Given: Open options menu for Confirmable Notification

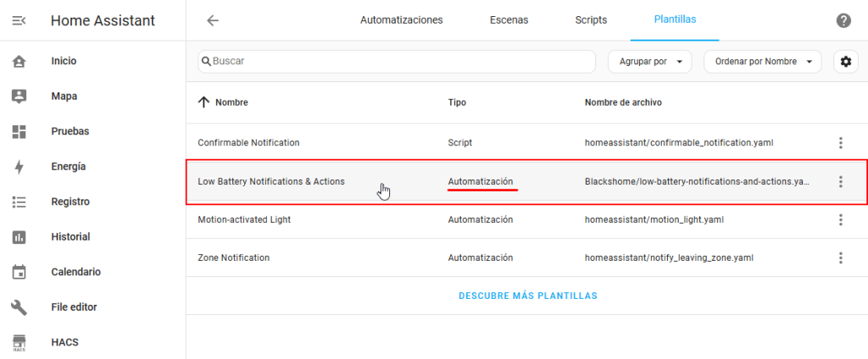Looking at the screenshot, I should (x=840, y=143).
